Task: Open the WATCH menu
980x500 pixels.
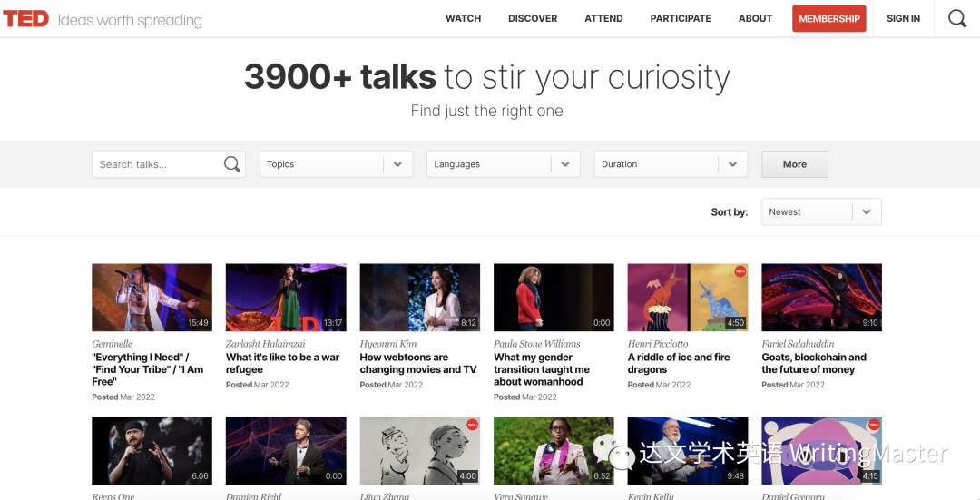Action: 463,19
